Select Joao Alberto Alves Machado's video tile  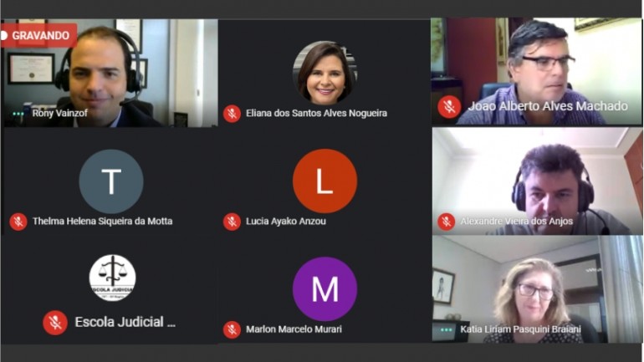(536, 71)
